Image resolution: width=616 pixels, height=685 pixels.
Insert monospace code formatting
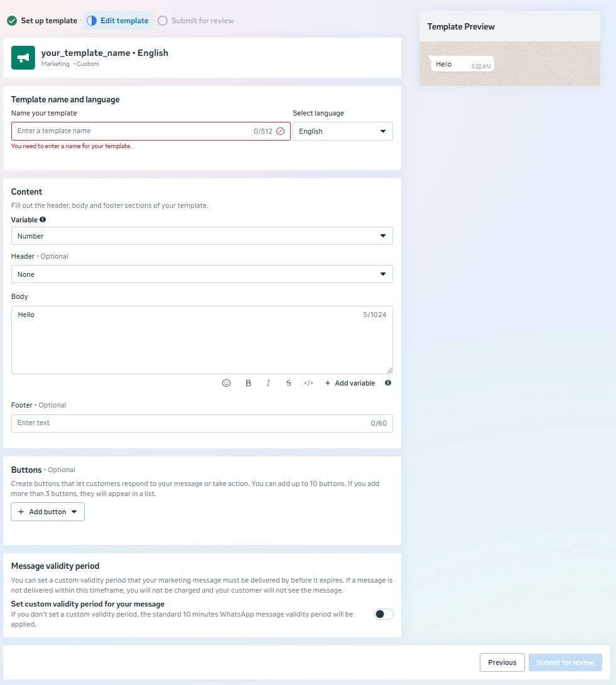point(308,383)
